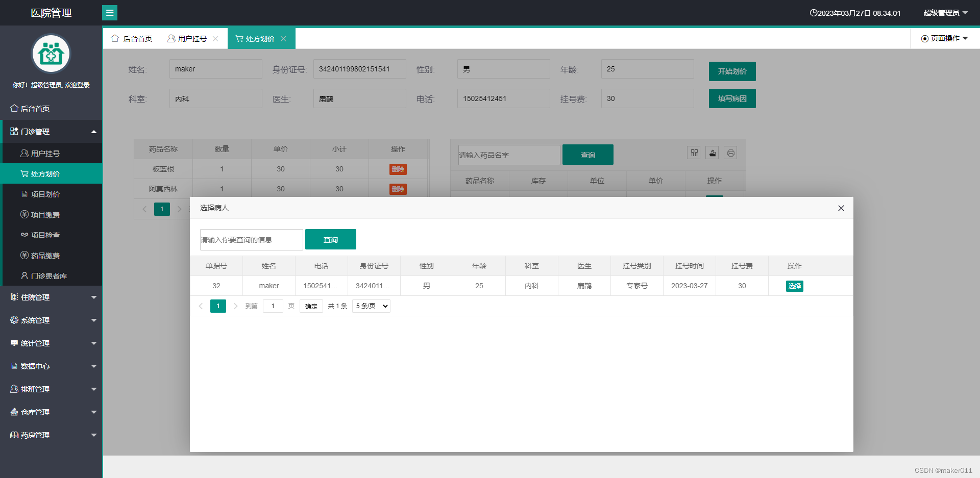980x478 pixels.
Task: Click the print table icon
Action: [x=731, y=153]
